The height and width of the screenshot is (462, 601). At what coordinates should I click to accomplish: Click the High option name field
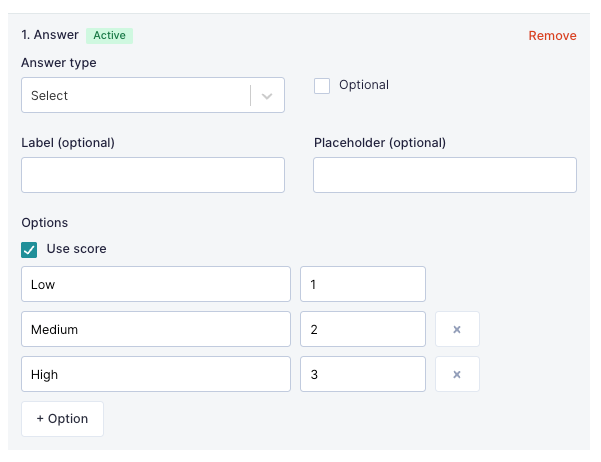coord(156,374)
